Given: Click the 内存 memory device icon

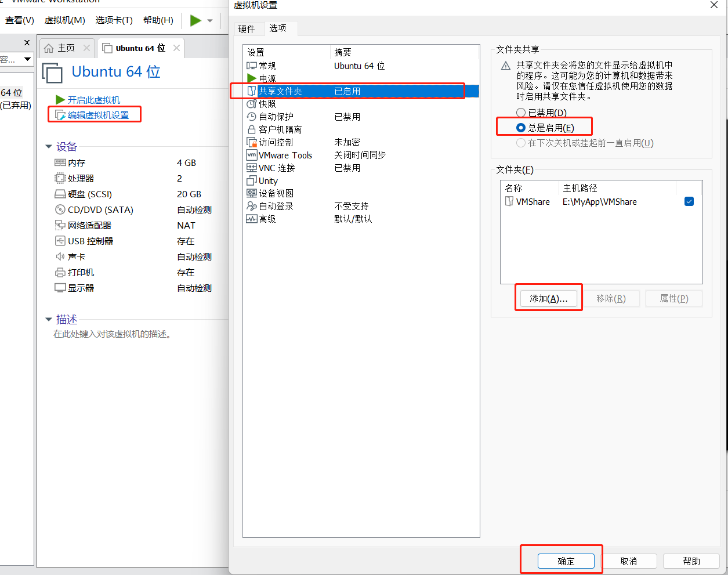Looking at the screenshot, I should pos(60,162).
